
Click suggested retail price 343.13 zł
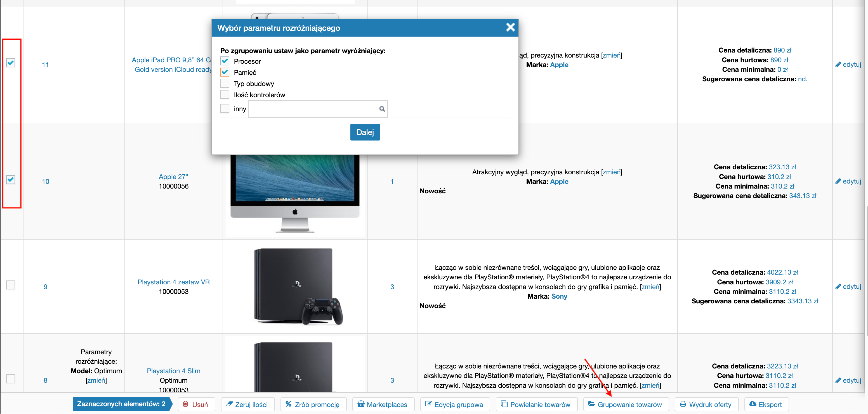pyautogui.click(x=803, y=196)
